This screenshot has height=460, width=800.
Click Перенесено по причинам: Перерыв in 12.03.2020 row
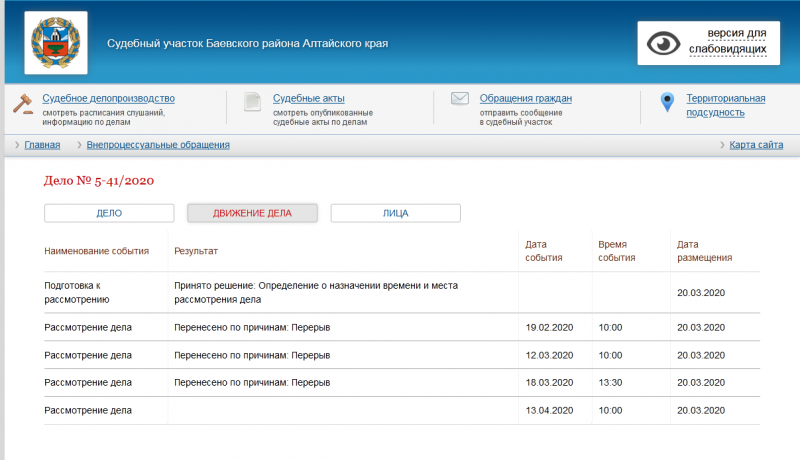pos(252,355)
